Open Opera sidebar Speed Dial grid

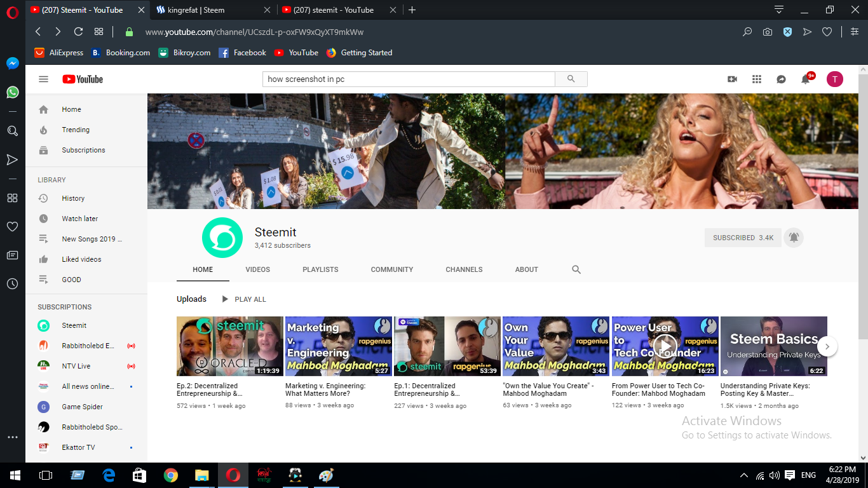coord(12,198)
